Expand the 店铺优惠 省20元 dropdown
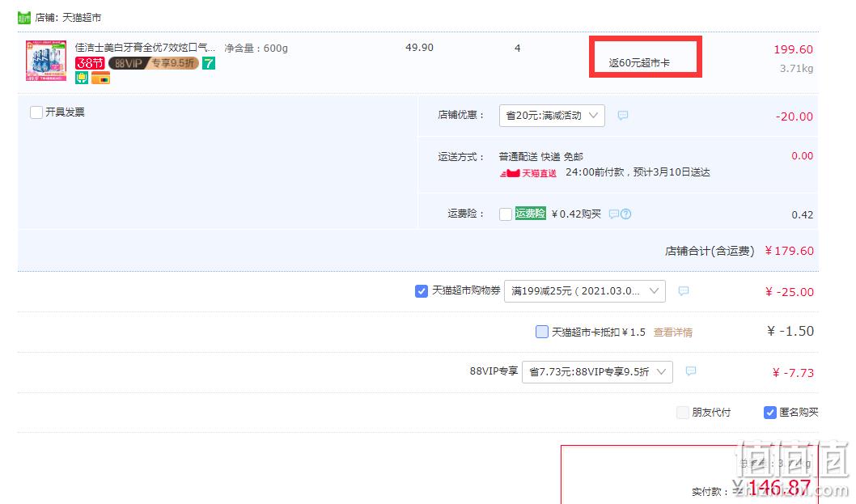Image resolution: width=856 pixels, height=504 pixels. tap(552, 116)
